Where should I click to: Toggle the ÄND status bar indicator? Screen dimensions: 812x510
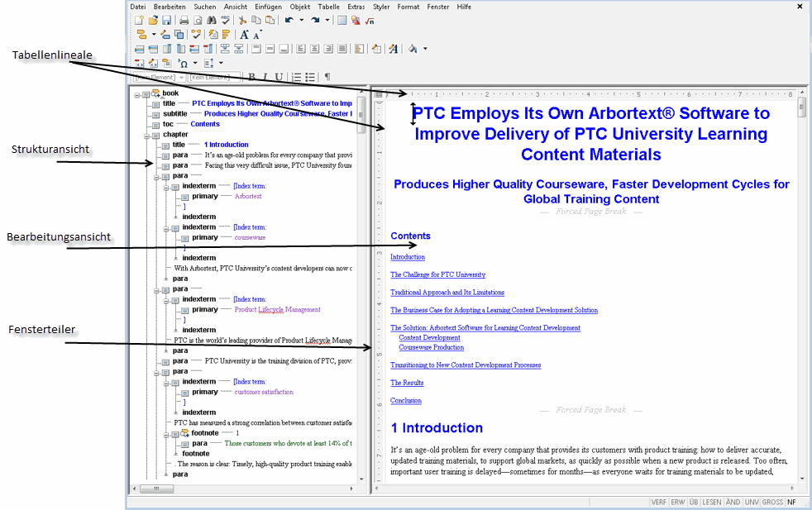pyautogui.click(x=733, y=503)
